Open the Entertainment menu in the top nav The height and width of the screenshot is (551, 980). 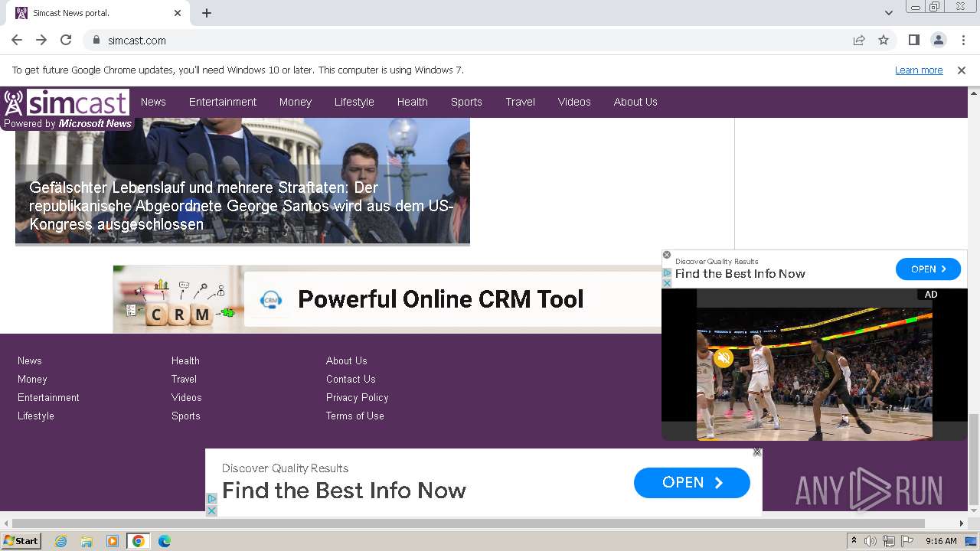click(223, 102)
